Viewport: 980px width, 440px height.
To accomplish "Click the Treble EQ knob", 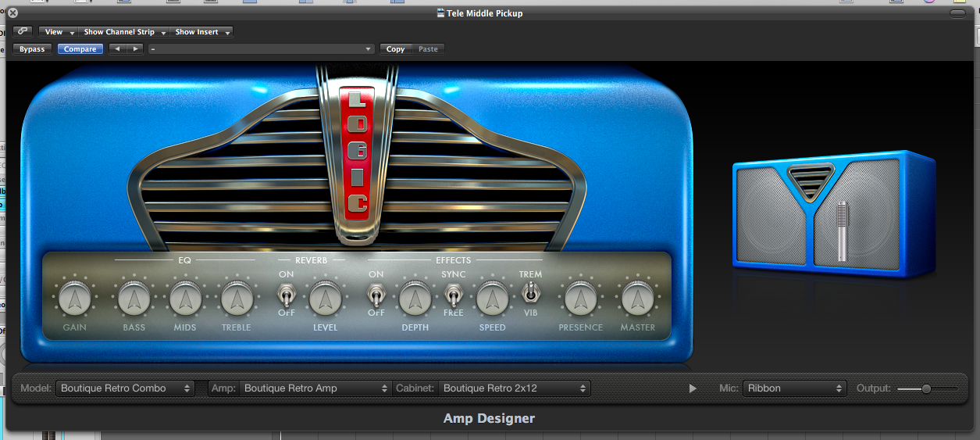I will click(236, 299).
